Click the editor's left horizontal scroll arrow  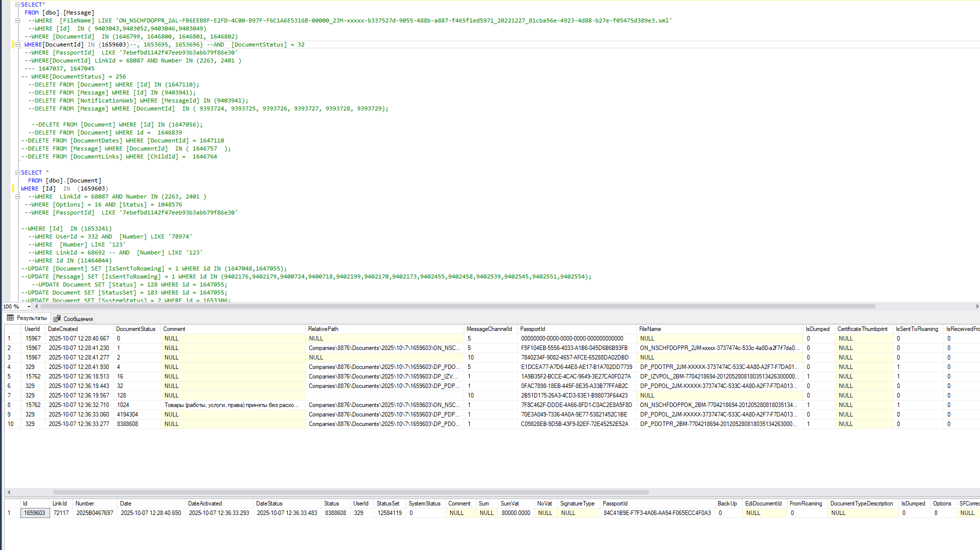pos(36,306)
